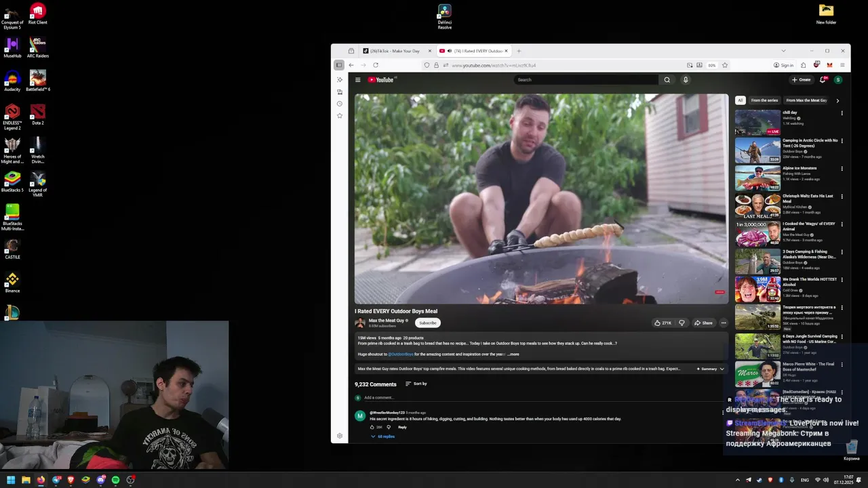Expand the 68 replies thread
The height and width of the screenshot is (488, 868).
coord(383,436)
